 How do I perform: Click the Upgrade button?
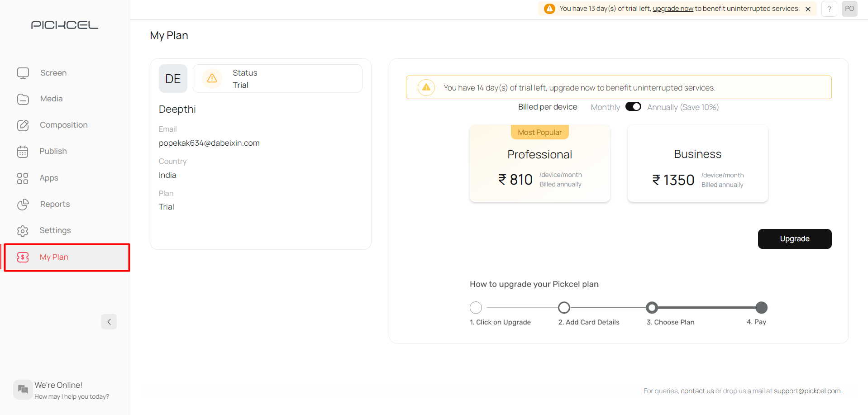click(795, 239)
